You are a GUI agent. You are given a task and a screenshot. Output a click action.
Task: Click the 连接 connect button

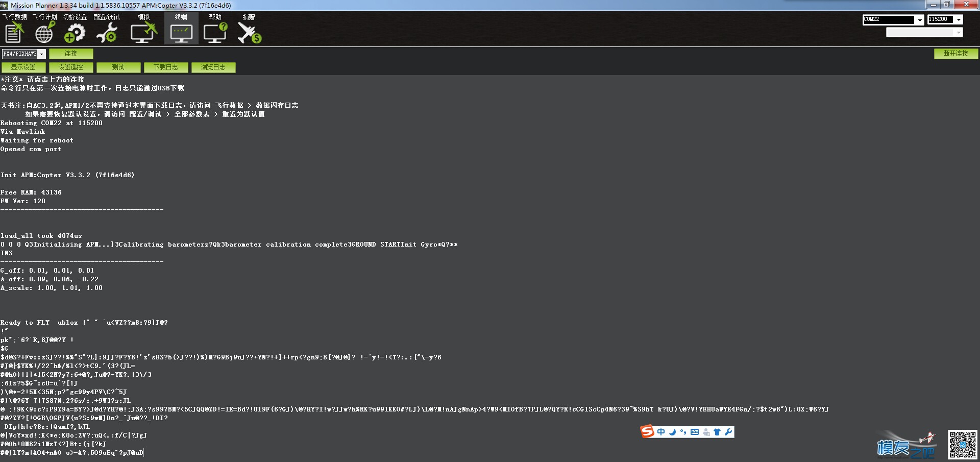tap(71, 54)
